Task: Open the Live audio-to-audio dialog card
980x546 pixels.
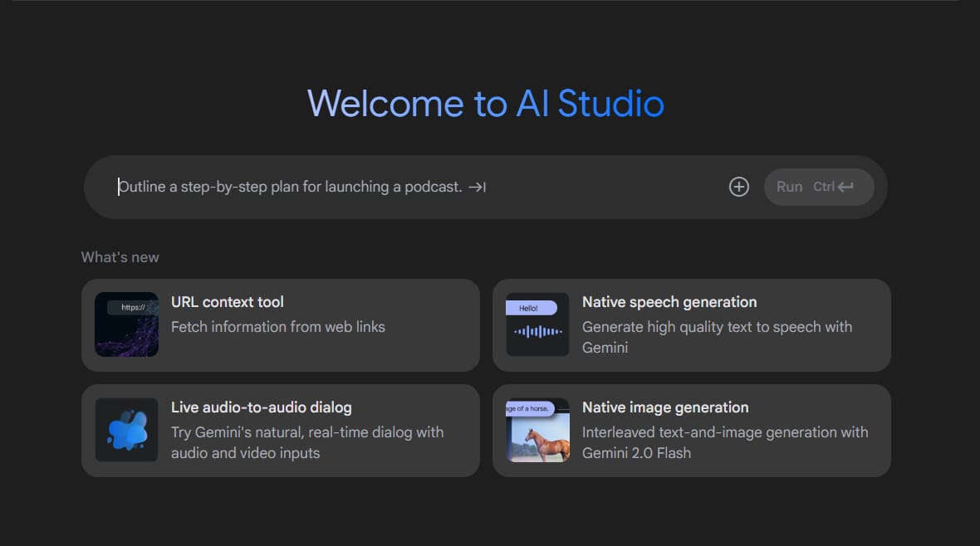Action: (280, 431)
